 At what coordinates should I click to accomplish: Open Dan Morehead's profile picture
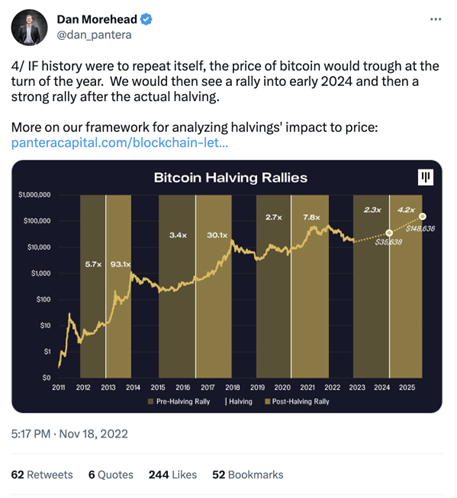(x=29, y=27)
